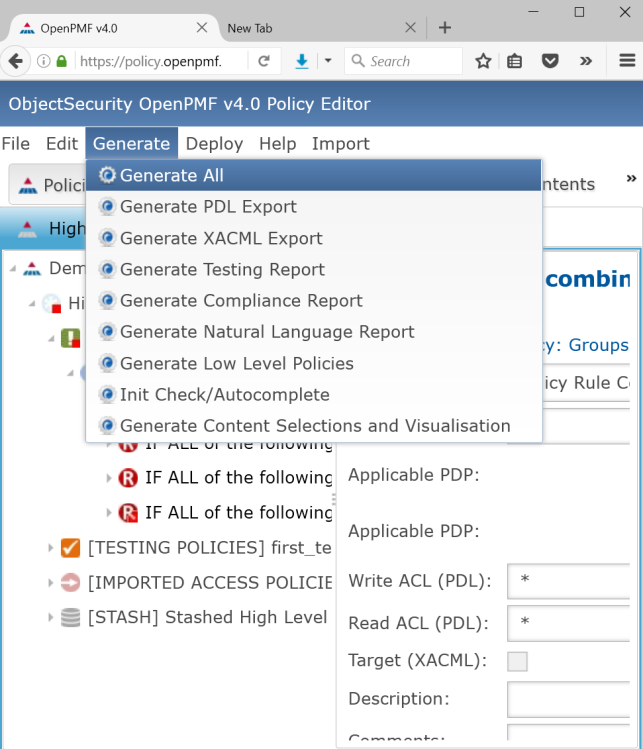The image size is (643, 749).
Task: Close the OpenPMF v4.0 tab
Action: pyautogui.click(x=202, y=28)
